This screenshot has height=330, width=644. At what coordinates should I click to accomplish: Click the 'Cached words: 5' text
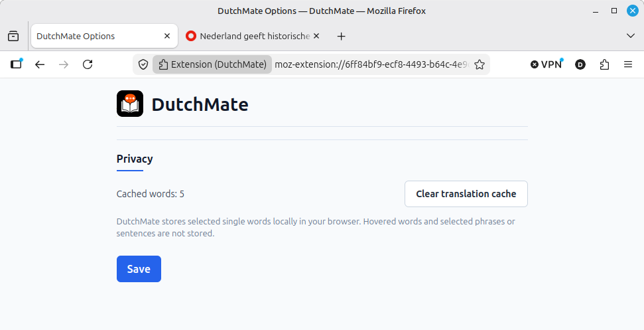point(151,194)
